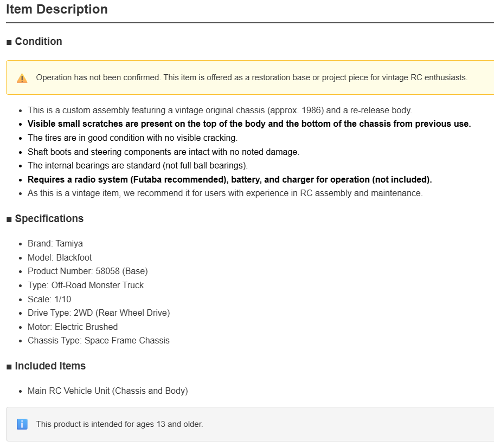This screenshot has height=448, width=494.
Task: Click the 'intended for ages 13 and older' note
Action: (x=119, y=424)
